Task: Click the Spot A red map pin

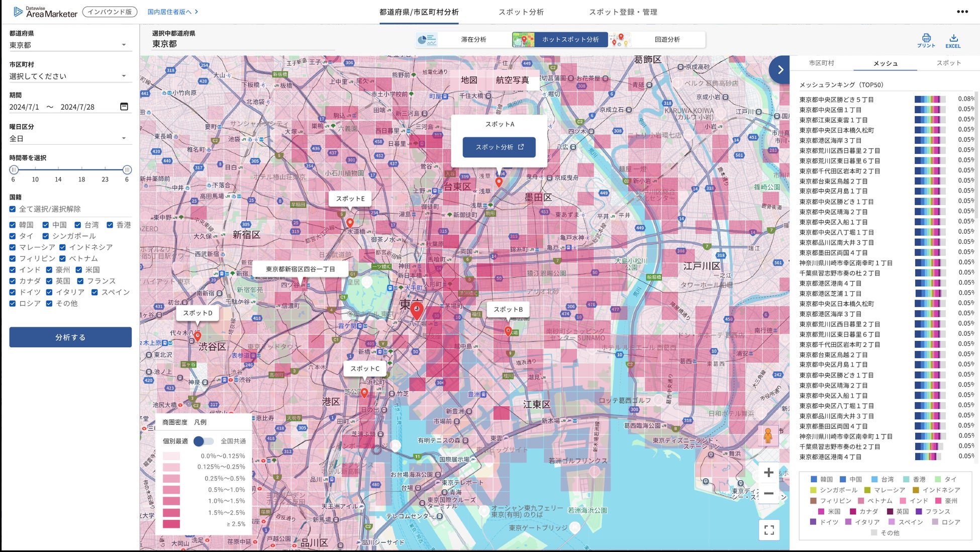Action: pos(499,182)
